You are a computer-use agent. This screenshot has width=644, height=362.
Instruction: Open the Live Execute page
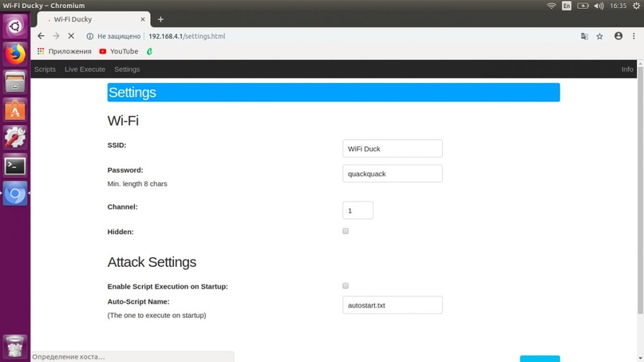pos(85,70)
